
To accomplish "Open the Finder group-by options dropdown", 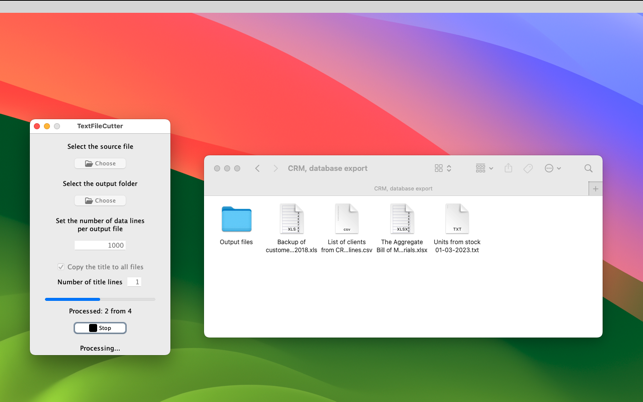I will (484, 168).
